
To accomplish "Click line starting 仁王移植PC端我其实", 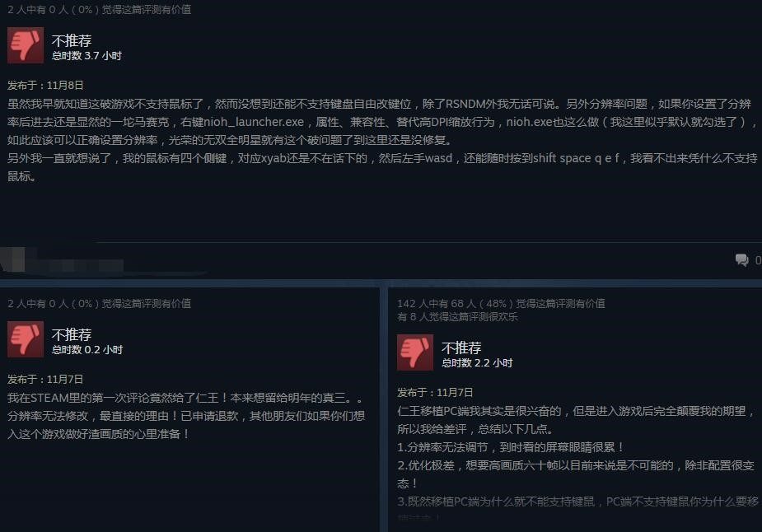I will click(x=577, y=411).
